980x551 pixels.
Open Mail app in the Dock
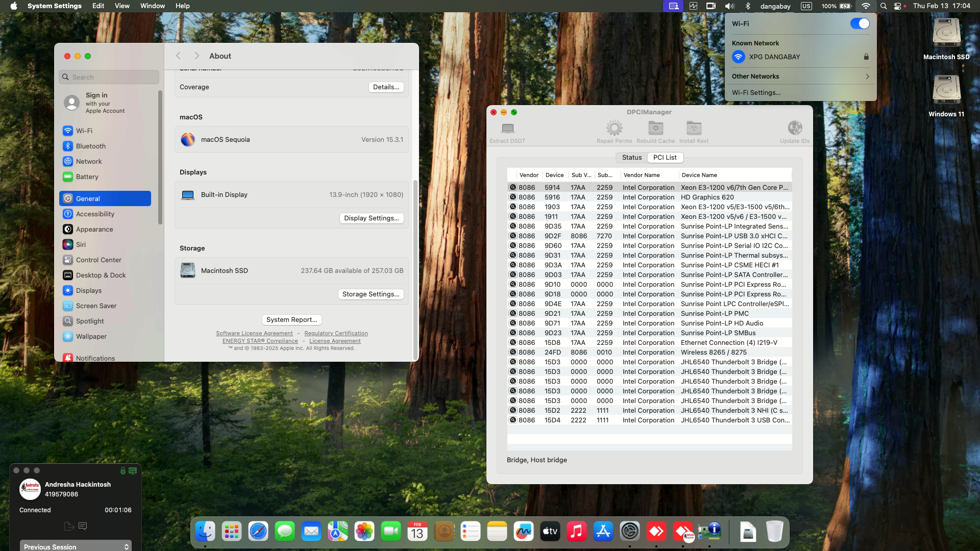[311, 532]
